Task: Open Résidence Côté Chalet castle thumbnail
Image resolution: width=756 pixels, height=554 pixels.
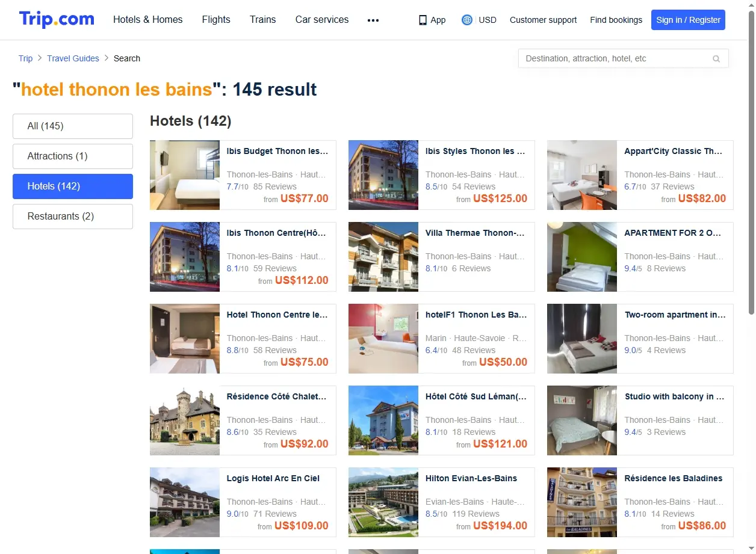Action: coord(185,420)
